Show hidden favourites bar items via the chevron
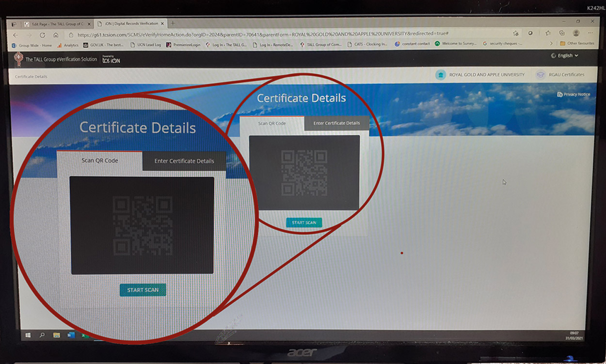The image size is (606, 364). point(551,43)
